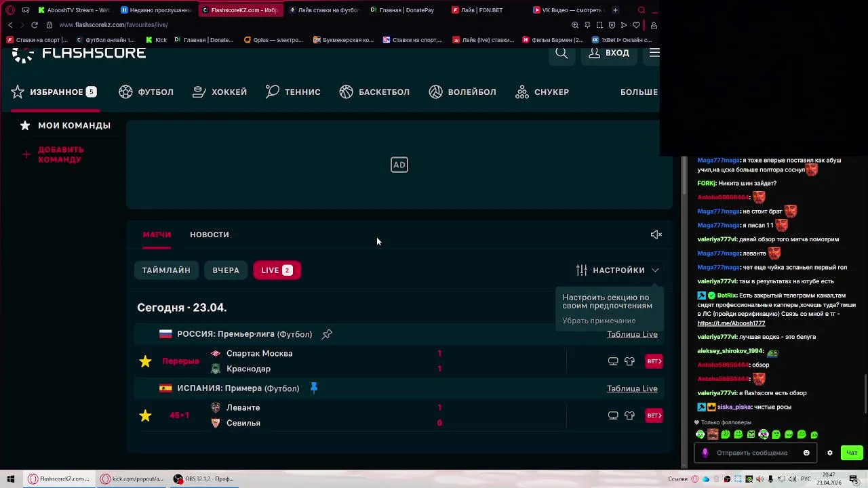The width and height of the screenshot is (868, 488).
Task: Select the ХОККЕЙ sport tab
Action: click(x=220, y=92)
